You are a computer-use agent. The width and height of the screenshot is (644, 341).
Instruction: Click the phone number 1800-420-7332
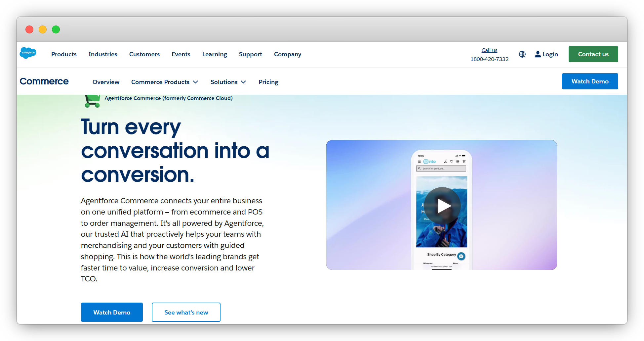[x=489, y=59]
